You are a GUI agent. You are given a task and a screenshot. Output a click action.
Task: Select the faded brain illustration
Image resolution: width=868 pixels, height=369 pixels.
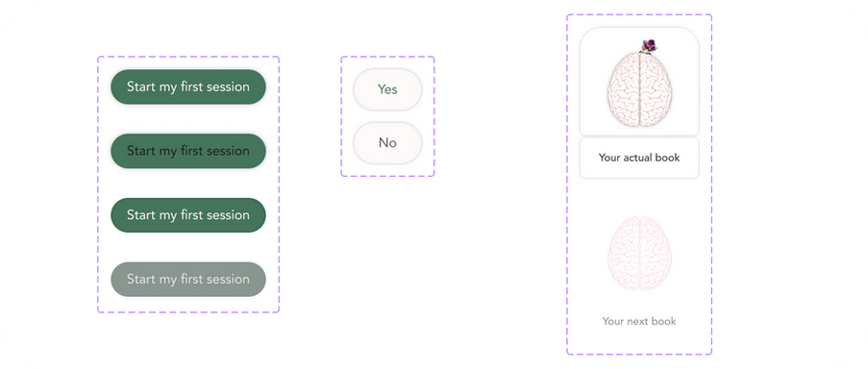click(639, 253)
